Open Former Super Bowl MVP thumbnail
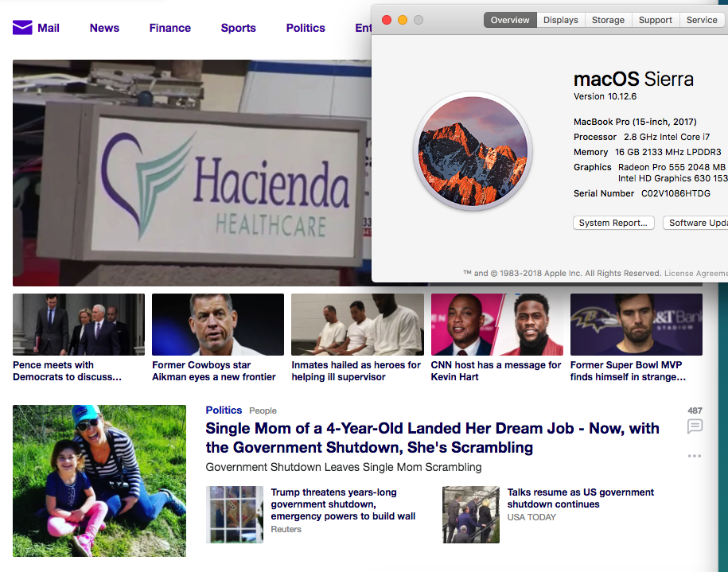The image size is (728, 572). point(636,325)
